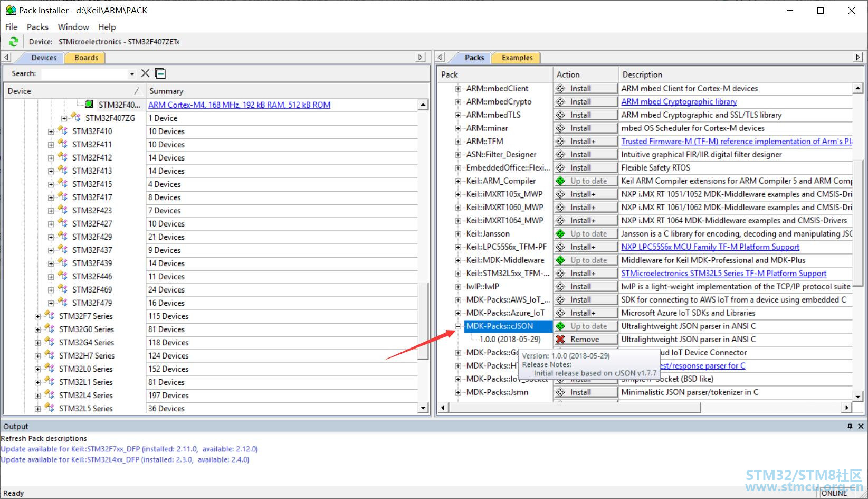868x499 pixels.
Task: Click the Pack column header
Action: click(495, 74)
